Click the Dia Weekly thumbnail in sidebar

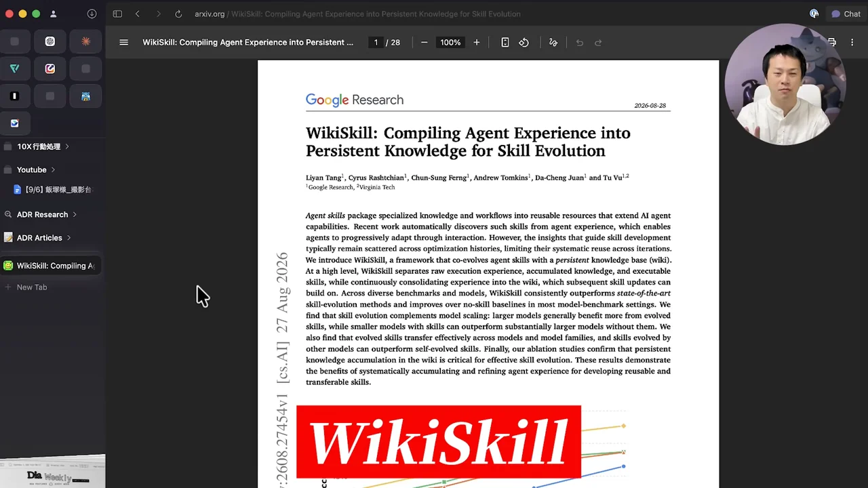click(x=52, y=472)
